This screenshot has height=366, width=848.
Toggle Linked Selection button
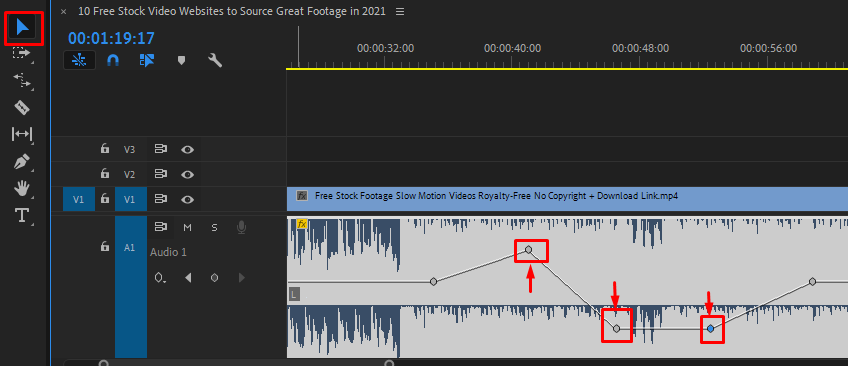[x=147, y=60]
